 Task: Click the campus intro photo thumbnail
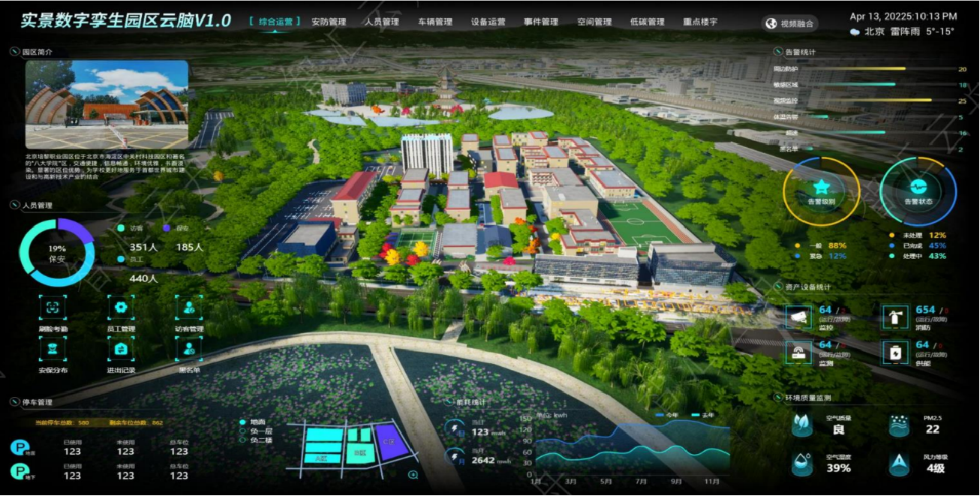pos(107,104)
